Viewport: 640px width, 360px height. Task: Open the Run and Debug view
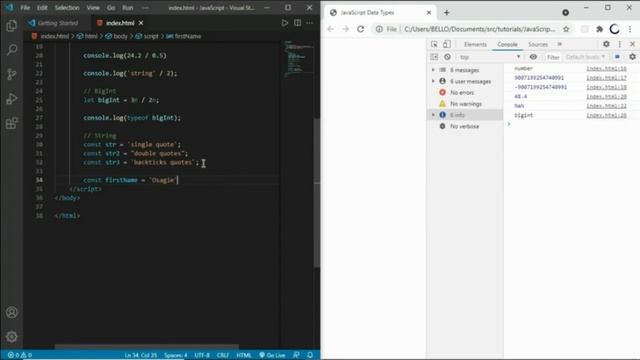tap(11, 99)
